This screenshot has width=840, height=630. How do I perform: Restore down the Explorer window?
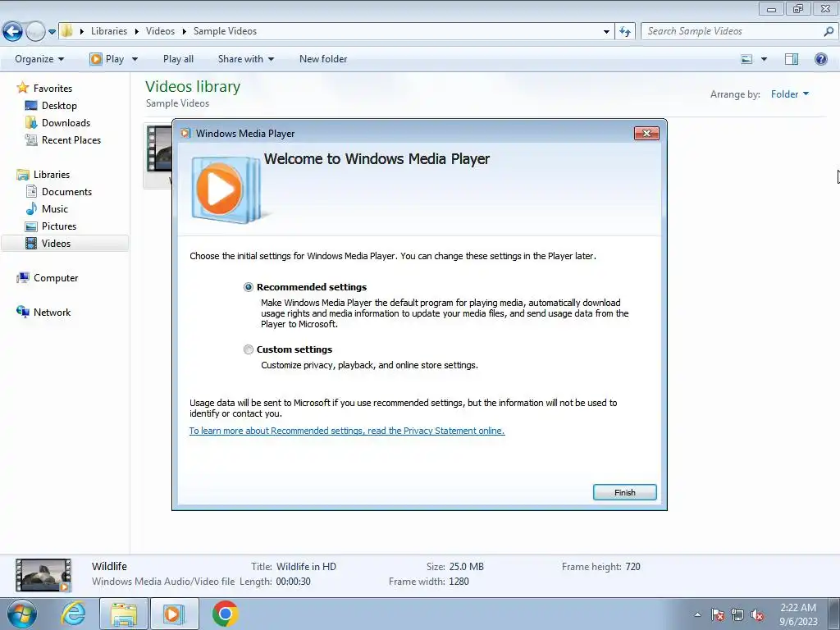798,8
